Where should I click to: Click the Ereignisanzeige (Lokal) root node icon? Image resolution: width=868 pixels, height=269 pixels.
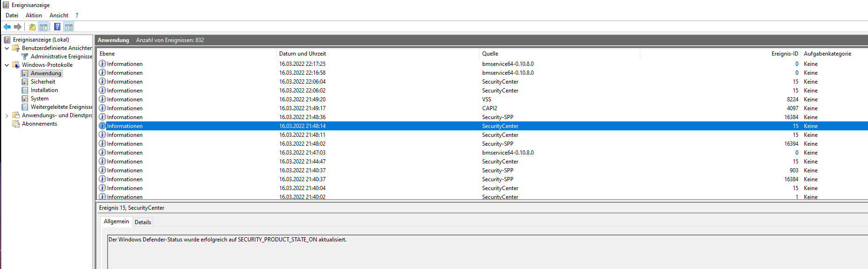7,40
